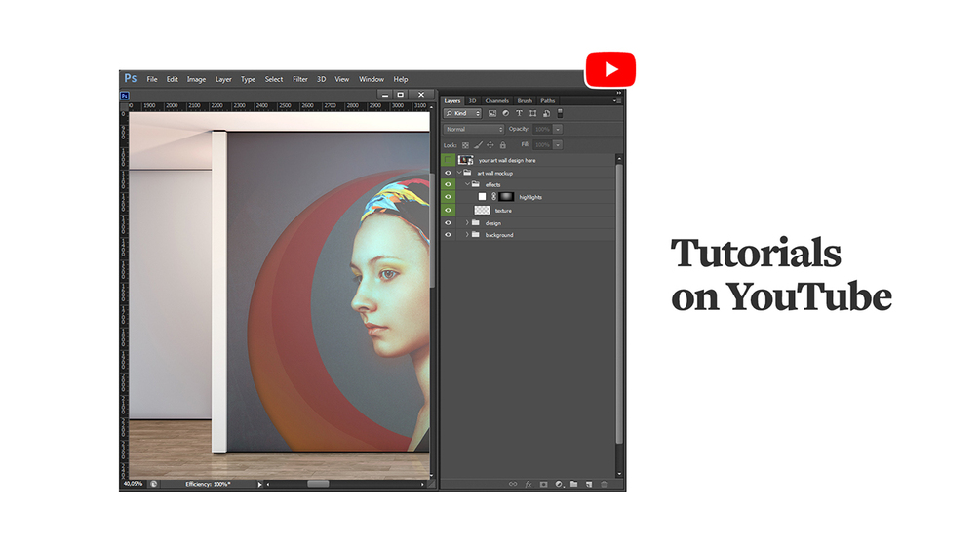Screen dimensions: 980x551
Task: Lock transparent pixels
Action: (466, 145)
